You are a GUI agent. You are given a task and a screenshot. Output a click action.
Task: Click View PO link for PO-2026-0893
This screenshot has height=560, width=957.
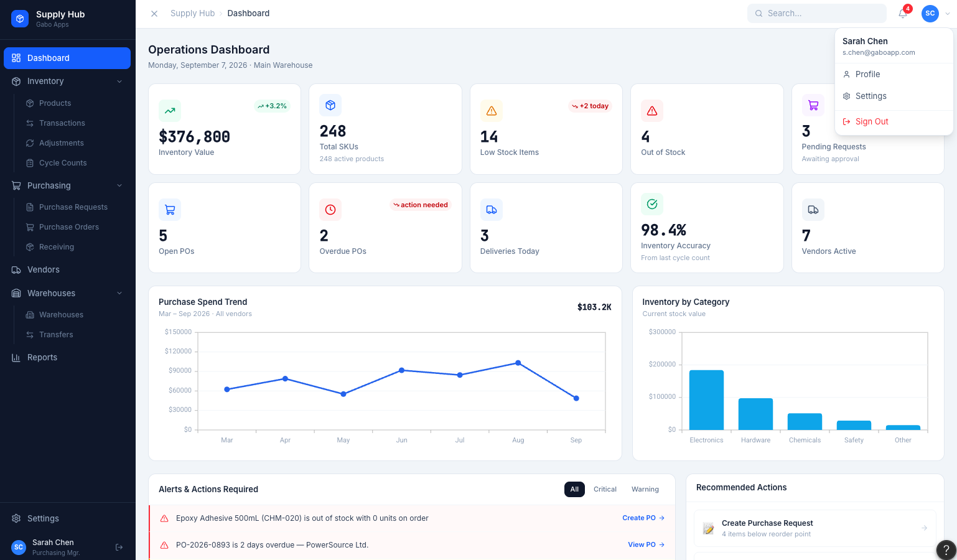pos(647,544)
